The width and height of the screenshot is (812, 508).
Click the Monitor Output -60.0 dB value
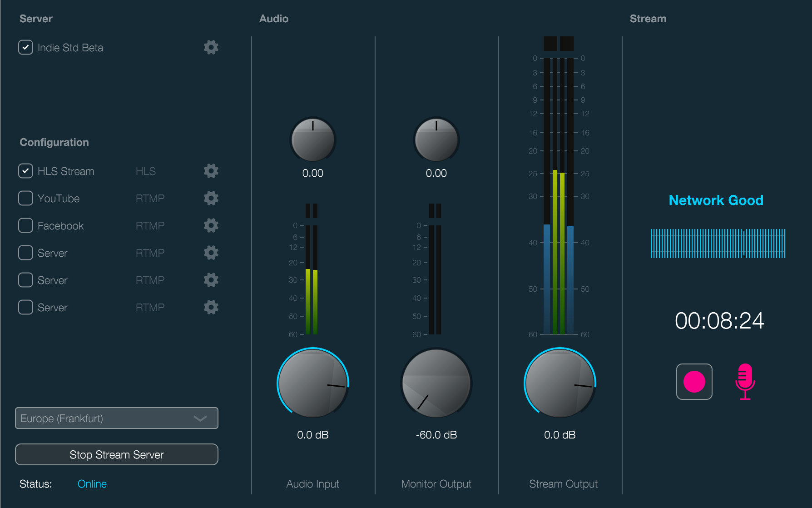(436, 435)
